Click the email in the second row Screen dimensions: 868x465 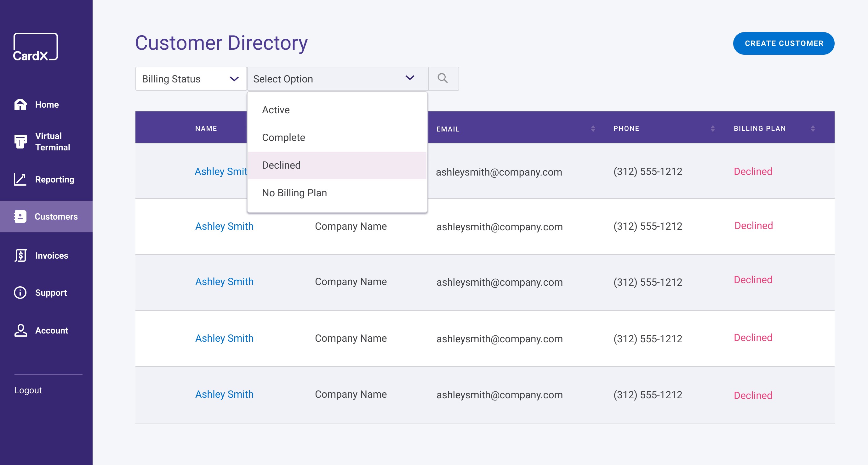(500, 227)
